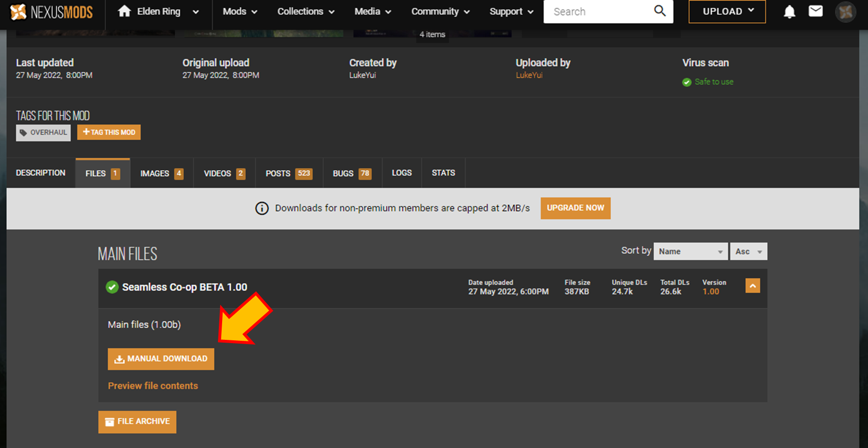Click the Main files (1.00b) description text
This screenshot has width=868, height=448.
(x=144, y=324)
